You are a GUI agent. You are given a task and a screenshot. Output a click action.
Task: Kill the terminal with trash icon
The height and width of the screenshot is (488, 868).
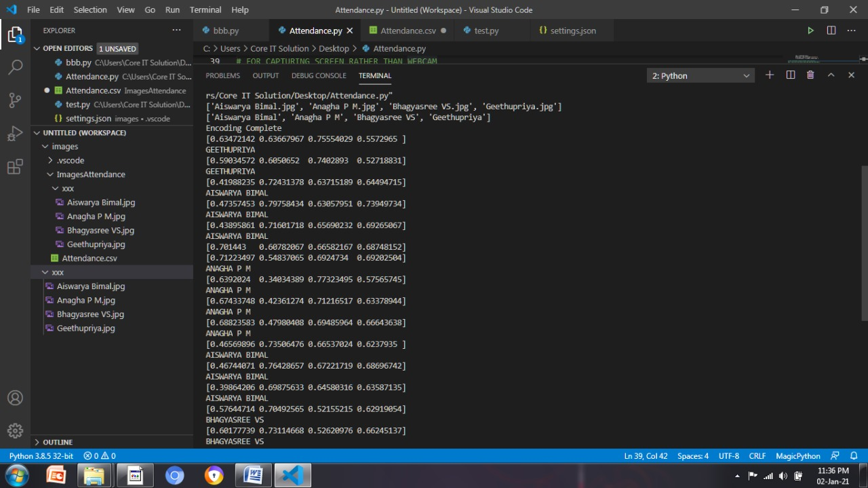810,75
